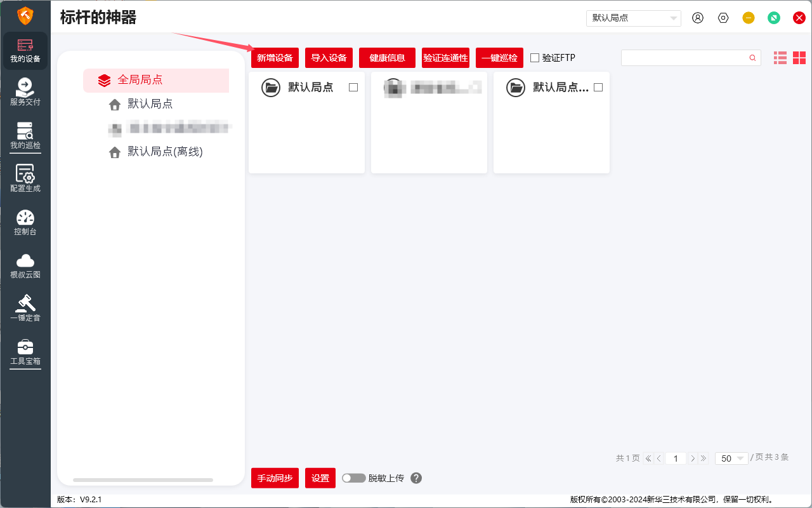Open the 服务交付 sidebar section
Viewport: 812px width, 508px height.
coord(25,91)
